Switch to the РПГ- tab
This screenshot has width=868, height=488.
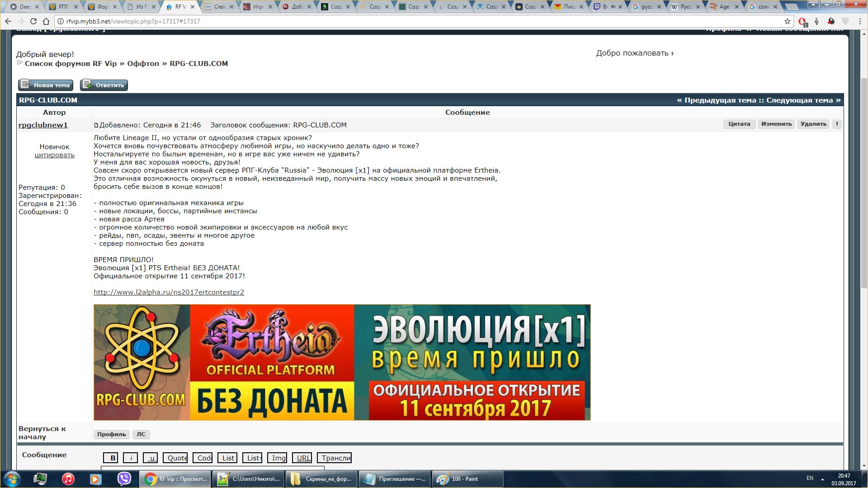[64, 7]
